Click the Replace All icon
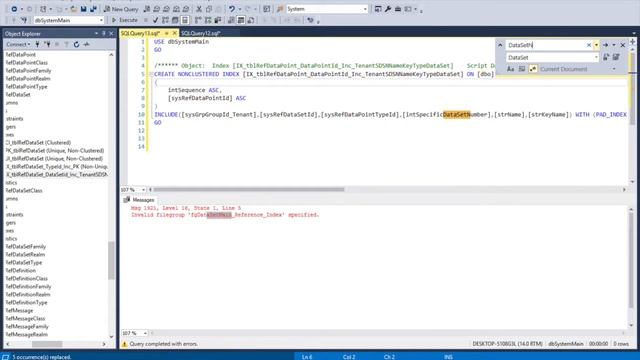Screen dimensions: 640x360 616,58
